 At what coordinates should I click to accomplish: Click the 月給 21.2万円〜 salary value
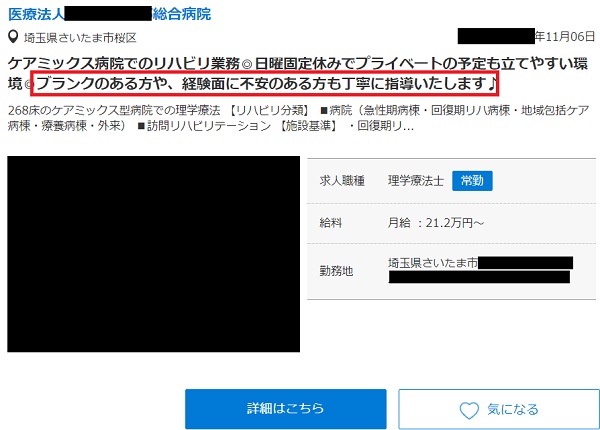[436, 223]
